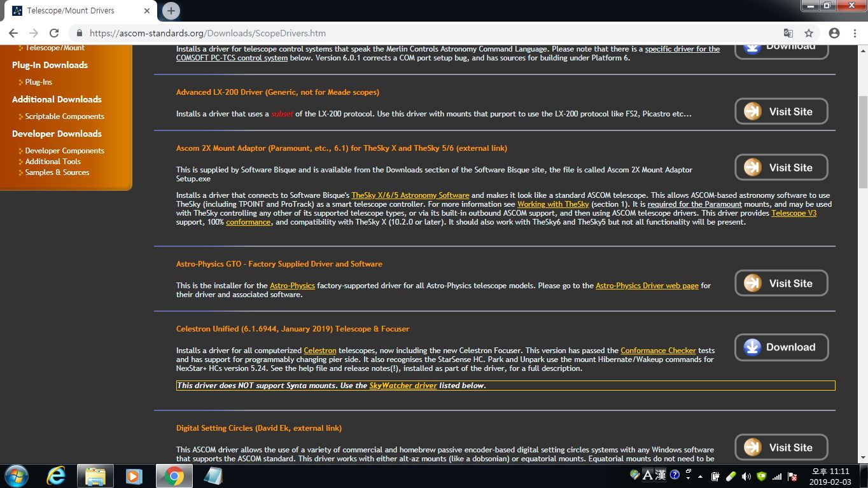
Task: Reload the ASCOM drivers page
Action: tap(54, 33)
